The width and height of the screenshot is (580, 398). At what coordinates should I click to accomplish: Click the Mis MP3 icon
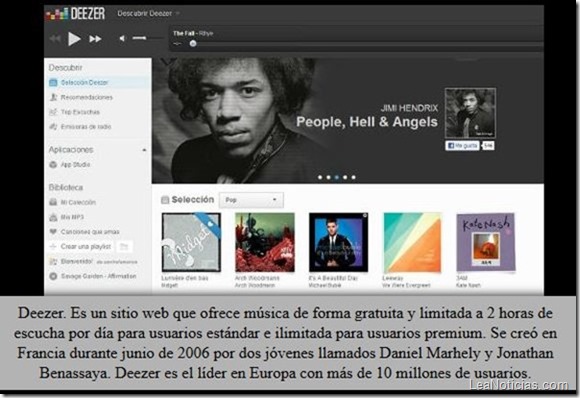[53, 217]
